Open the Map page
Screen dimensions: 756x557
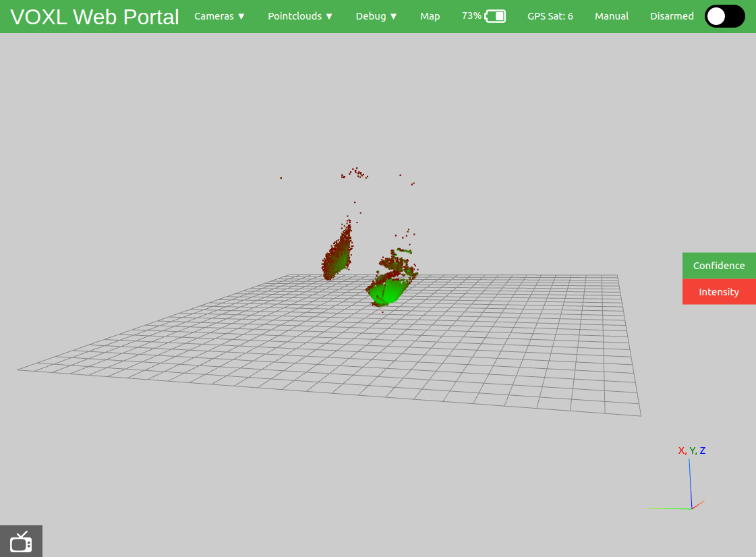pos(430,16)
